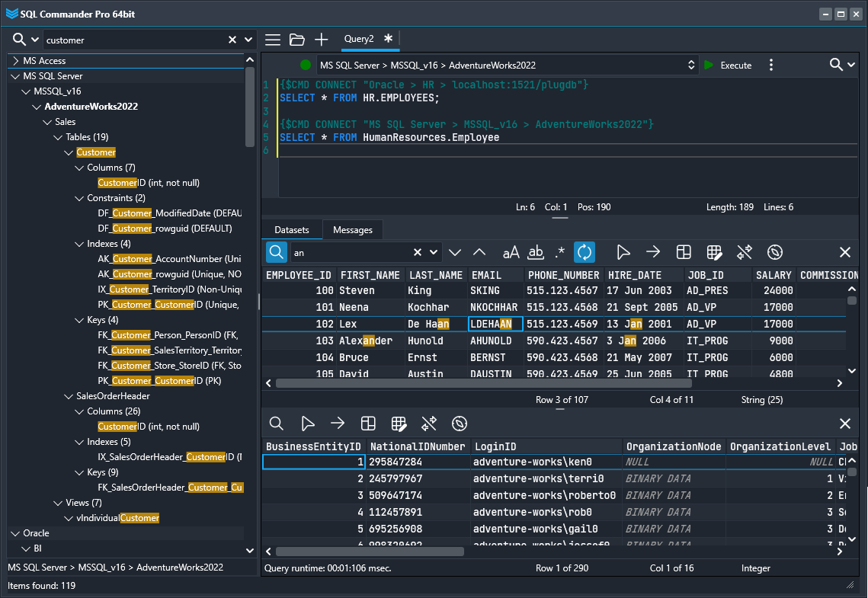Click the open-file folder icon in the toolbar
The width and height of the screenshot is (868, 598).
tap(296, 39)
